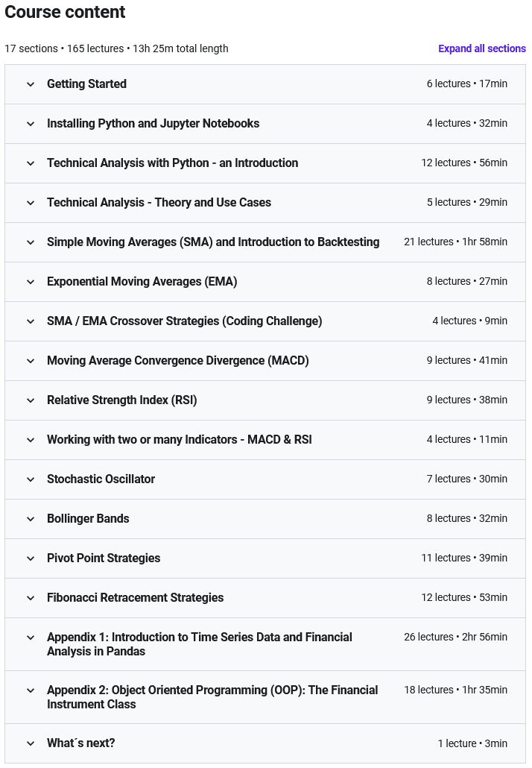Toggle chevron next to Exponential Moving Averages

click(31, 282)
